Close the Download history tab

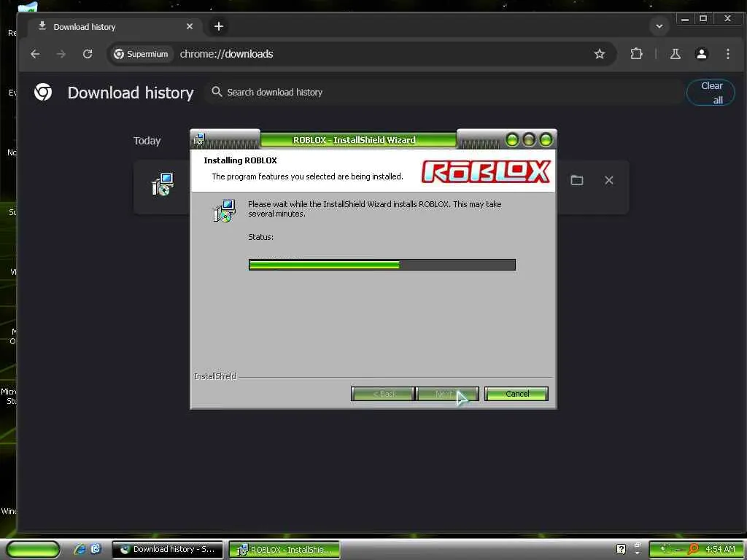(190, 27)
